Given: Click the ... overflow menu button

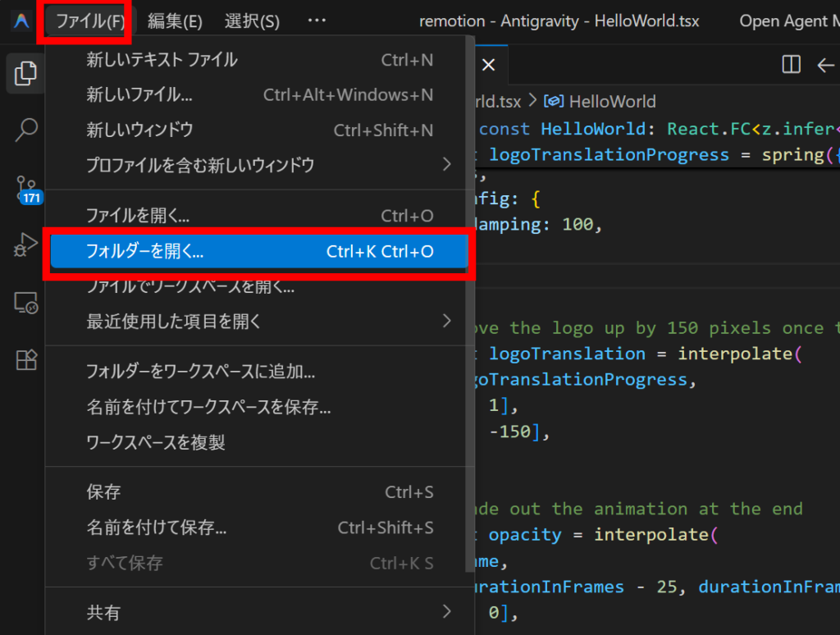Looking at the screenshot, I should (317, 21).
